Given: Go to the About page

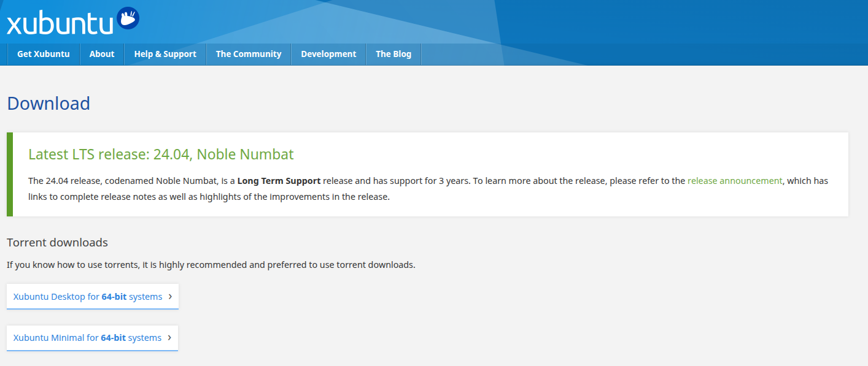Looking at the screenshot, I should point(102,54).
